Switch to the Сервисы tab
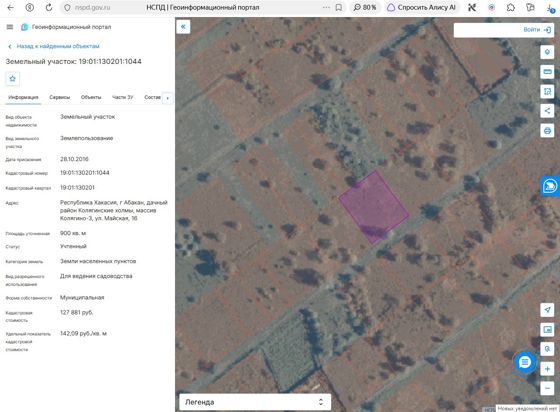This screenshot has height=412, width=560. 60,97
